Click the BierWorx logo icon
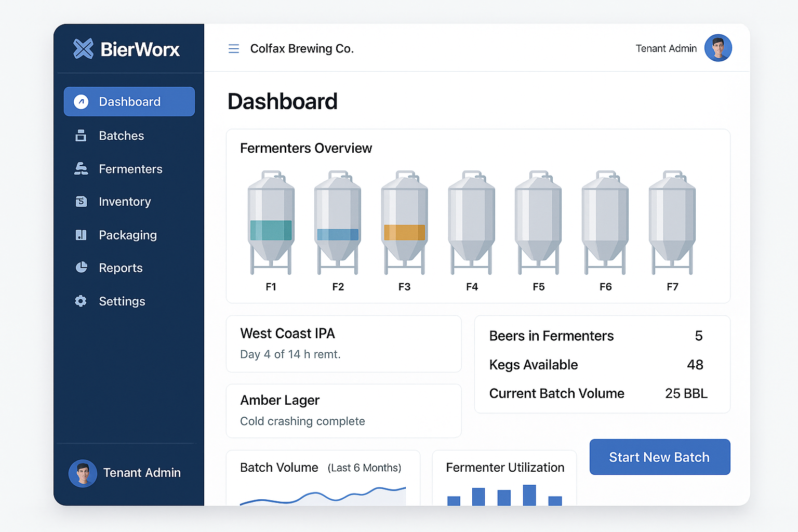The width and height of the screenshot is (798, 532). pos(83,49)
